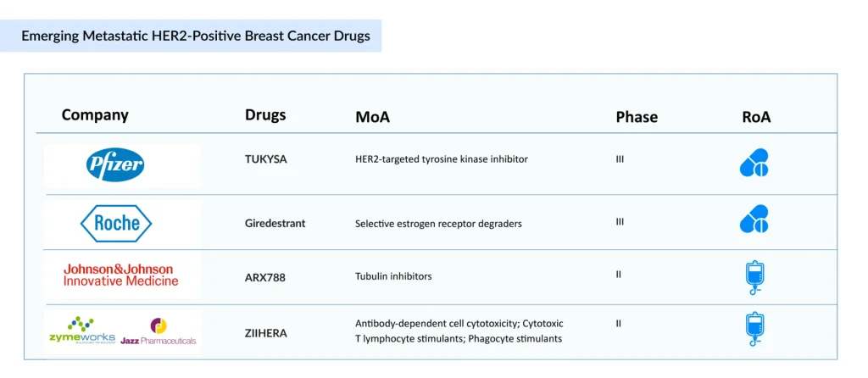Viewport: 868px width, 378px height.
Task: Click the oral pill icon for Giredestrant
Action: 754,219
